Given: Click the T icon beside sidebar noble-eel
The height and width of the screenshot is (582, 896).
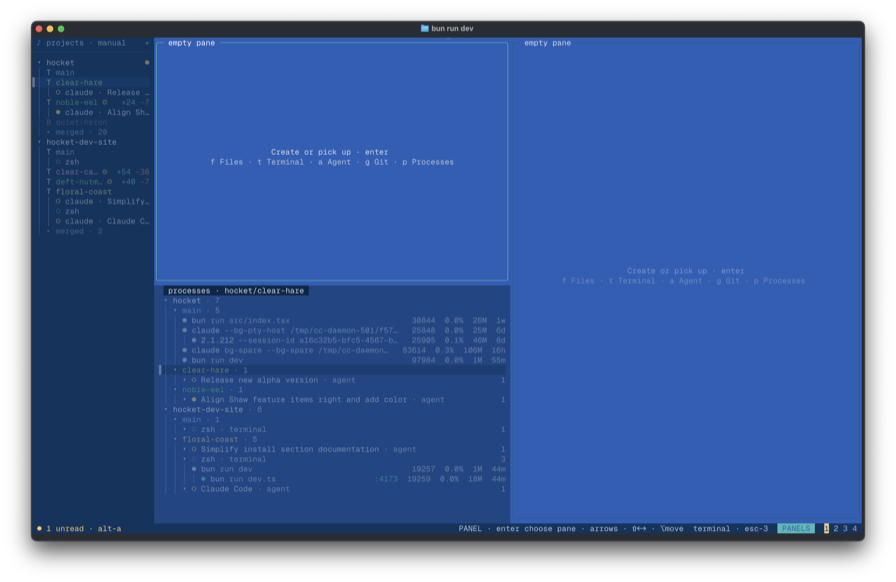Looking at the screenshot, I should pyautogui.click(x=49, y=102).
